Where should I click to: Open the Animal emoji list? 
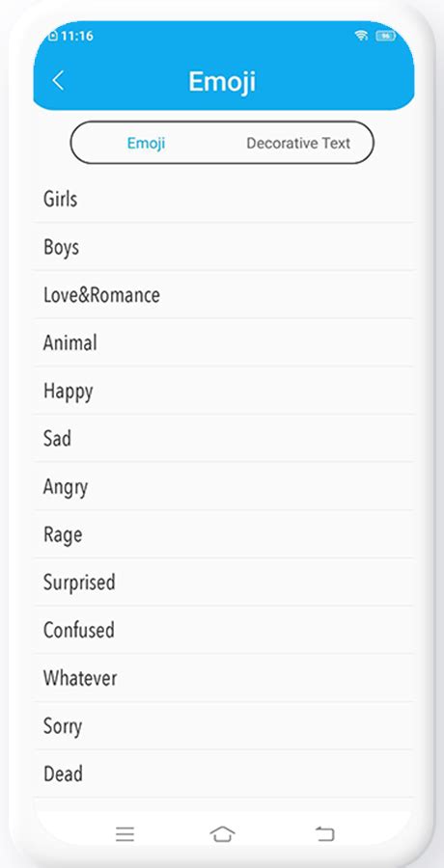[x=224, y=342]
